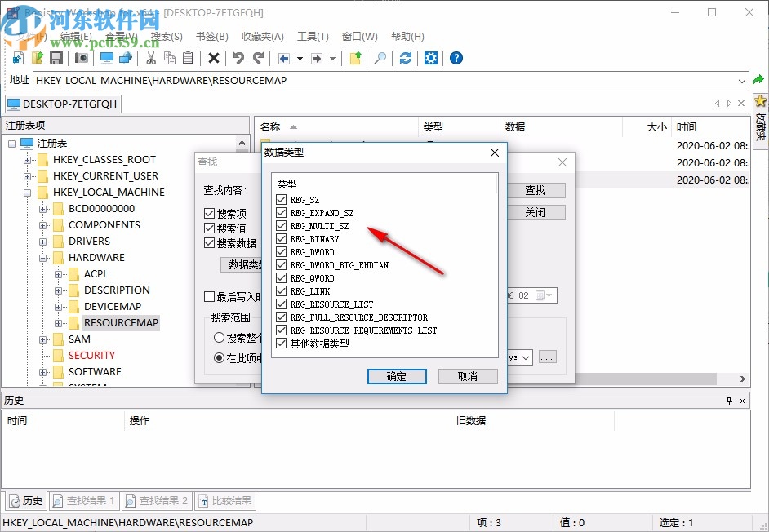Image resolution: width=769 pixels, height=532 pixels.
Task: Uncheck the REG_BINARY data type
Action: pyautogui.click(x=283, y=238)
